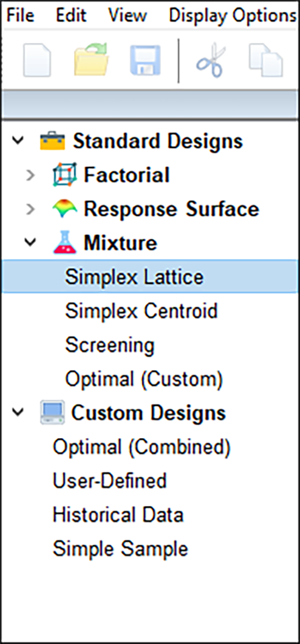Image resolution: width=300 pixels, height=644 pixels.
Task: Click the Custom Designs computer icon
Action: click(x=52, y=412)
